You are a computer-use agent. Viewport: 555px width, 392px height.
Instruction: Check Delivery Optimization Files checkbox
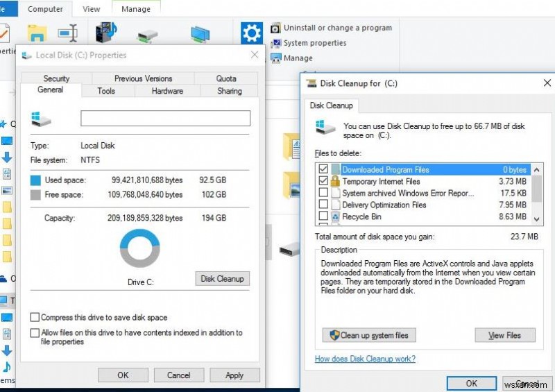point(323,204)
